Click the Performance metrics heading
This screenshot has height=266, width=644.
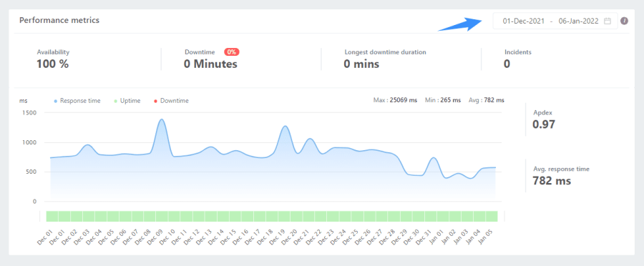click(59, 20)
